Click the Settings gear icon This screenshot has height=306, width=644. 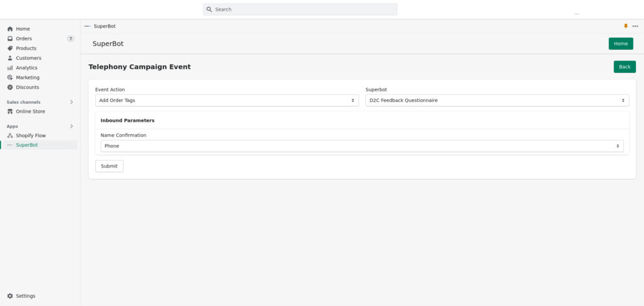click(10, 296)
